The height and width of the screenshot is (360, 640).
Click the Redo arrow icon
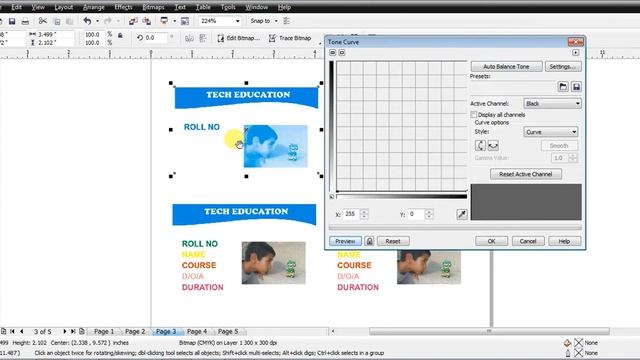[108, 21]
